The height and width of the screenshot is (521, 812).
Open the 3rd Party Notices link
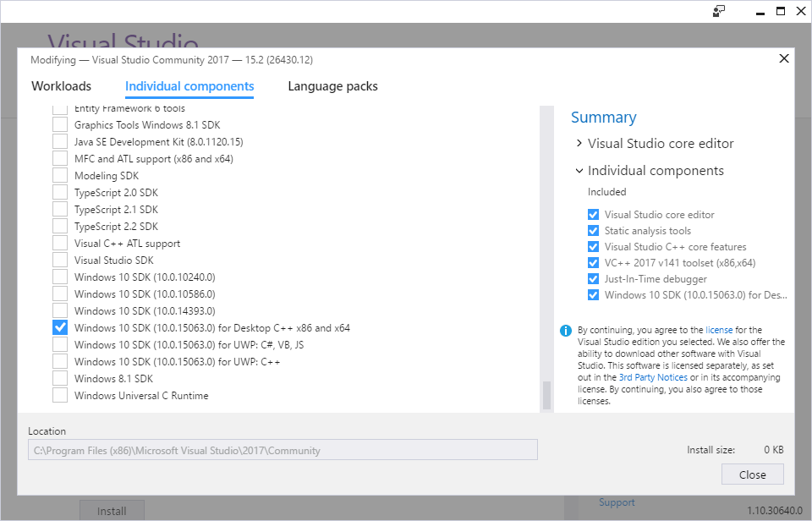653,377
